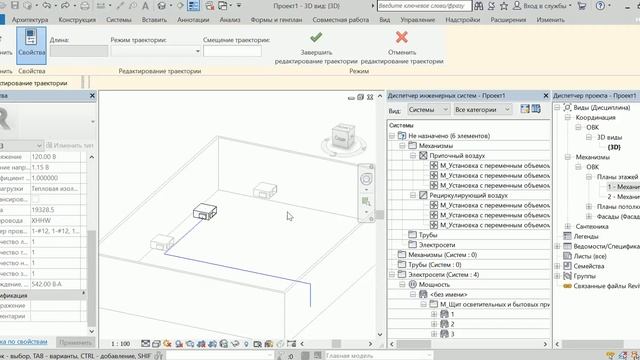The height and width of the screenshot is (360, 640).
Task: Toggle shadows icon in view control bar
Action: click(x=179, y=344)
